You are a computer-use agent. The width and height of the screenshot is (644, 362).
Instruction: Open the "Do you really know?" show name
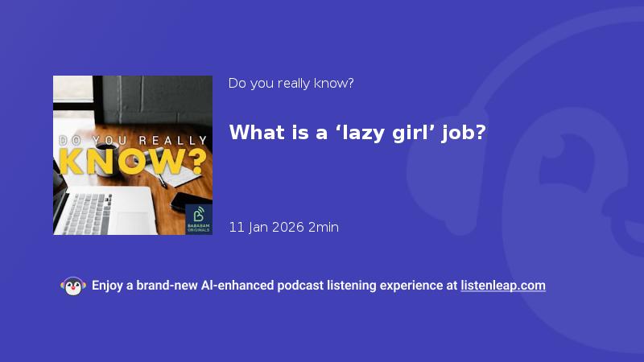pos(291,84)
